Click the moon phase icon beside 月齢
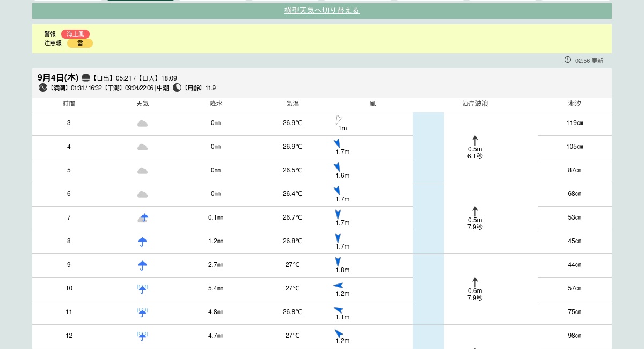 click(x=177, y=88)
